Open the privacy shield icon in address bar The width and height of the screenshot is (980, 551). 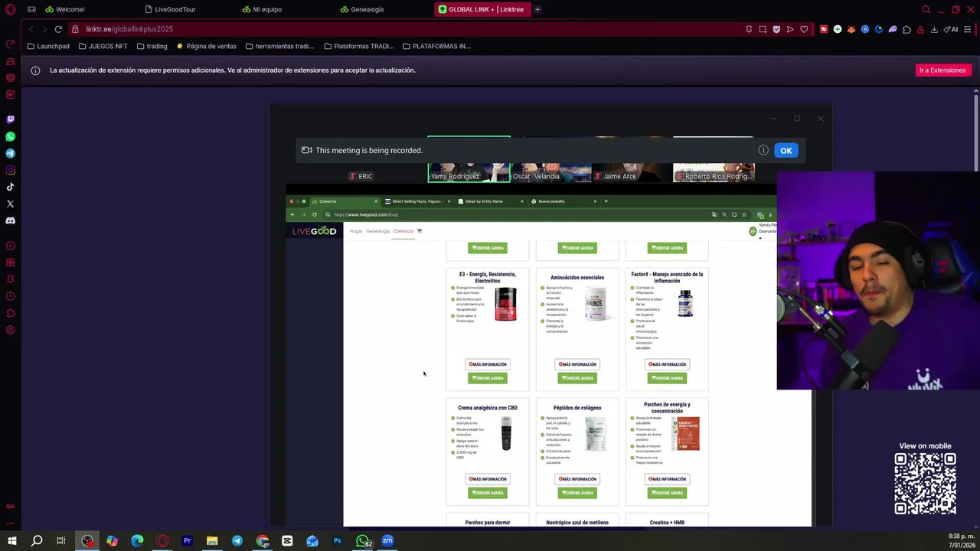pos(776,29)
